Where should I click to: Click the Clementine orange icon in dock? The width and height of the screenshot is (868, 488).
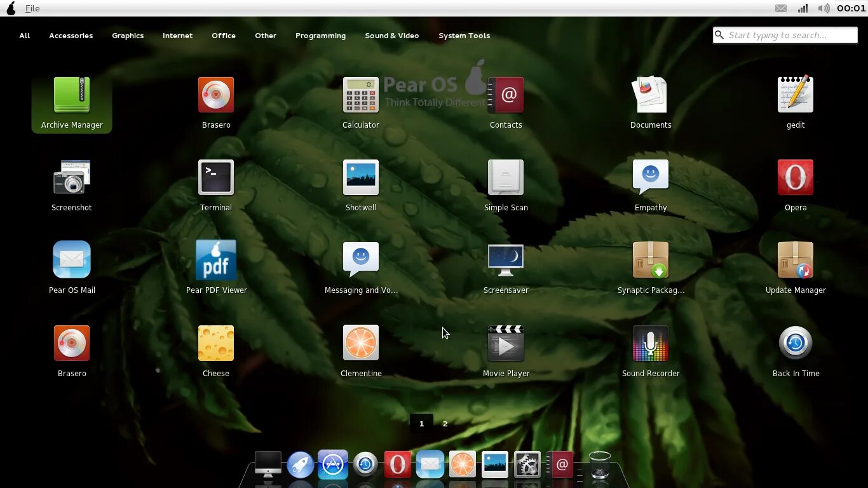[x=463, y=464]
